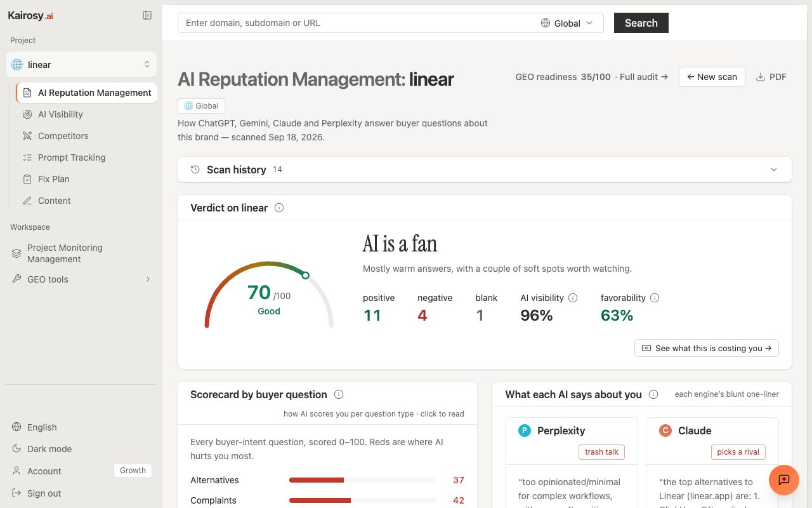
Task: Click the Global tag under the title
Action: [201, 106]
